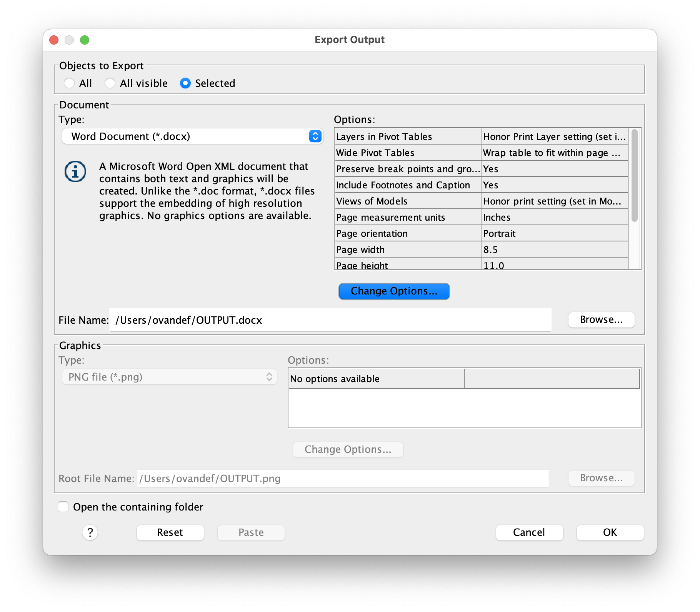Click the document Change Options button

coord(394,291)
